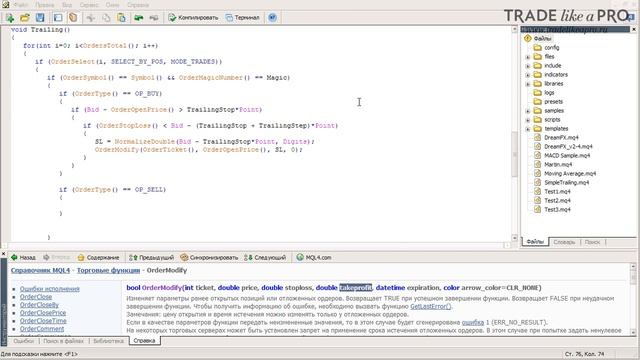Expand the scripts folder node

tap(527, 120)
